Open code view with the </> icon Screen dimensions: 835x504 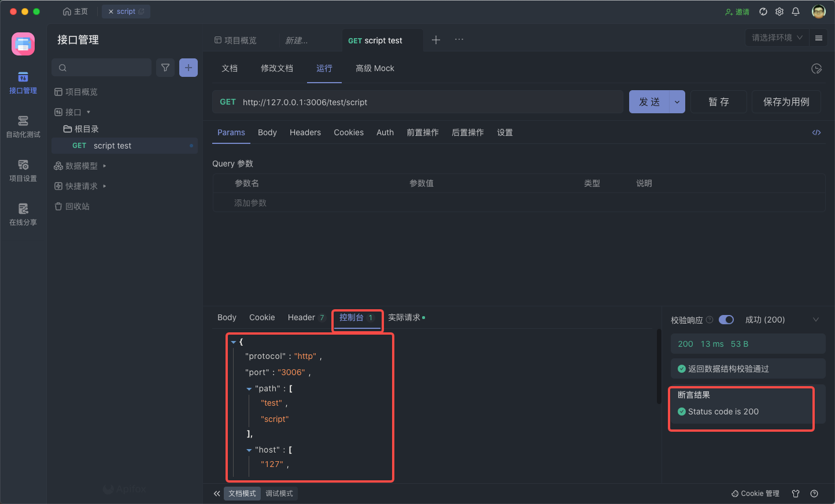[x=816, y=132]
